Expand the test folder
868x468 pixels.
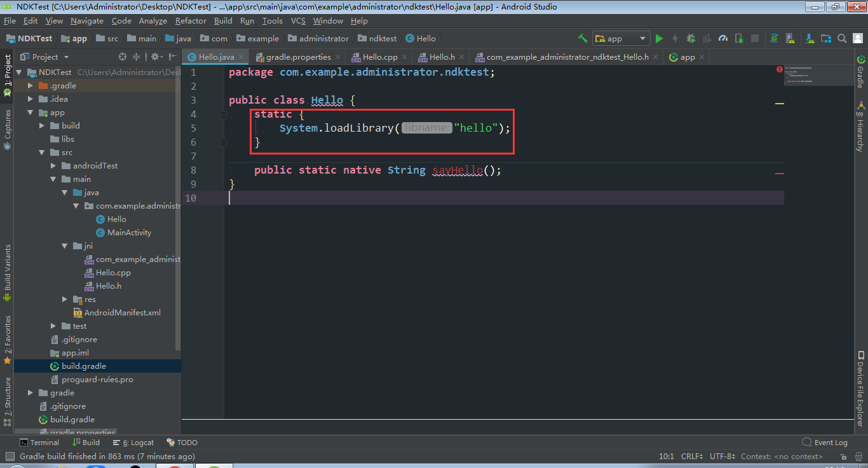[53, 326]
